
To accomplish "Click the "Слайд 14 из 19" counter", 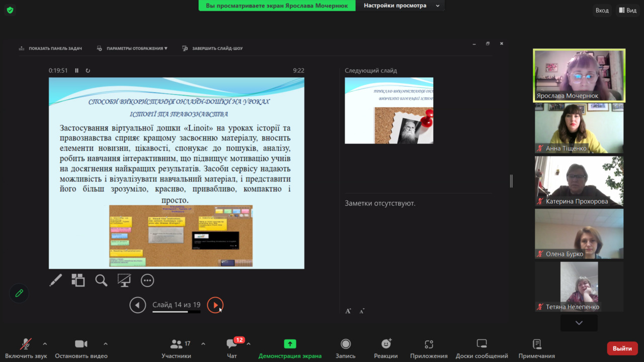I will (x=177, y=305).
